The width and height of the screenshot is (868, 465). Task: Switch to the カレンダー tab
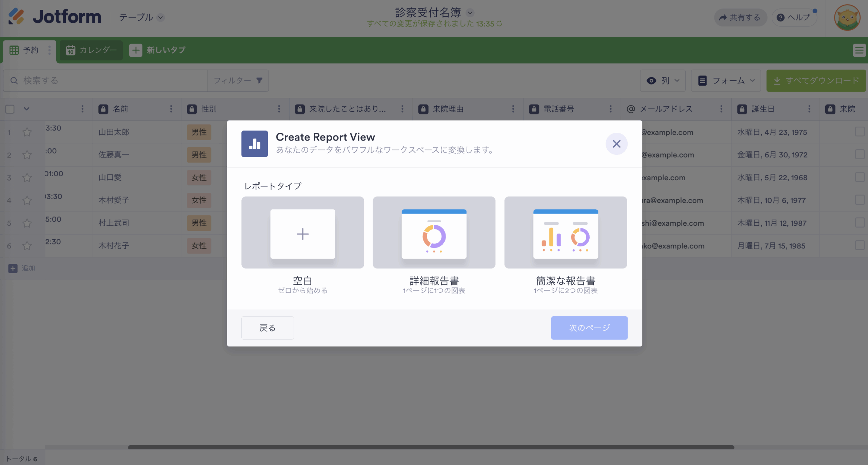[91, 50]
